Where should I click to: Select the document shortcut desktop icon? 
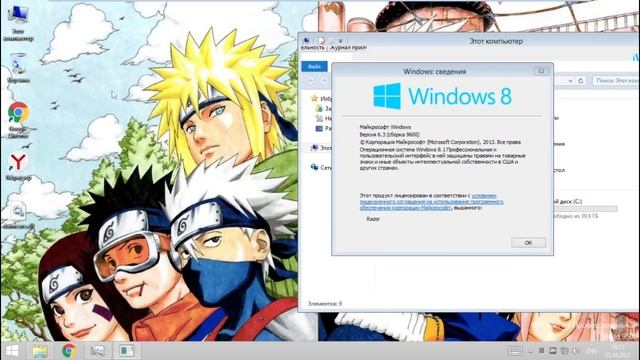(x=18, y=215)
